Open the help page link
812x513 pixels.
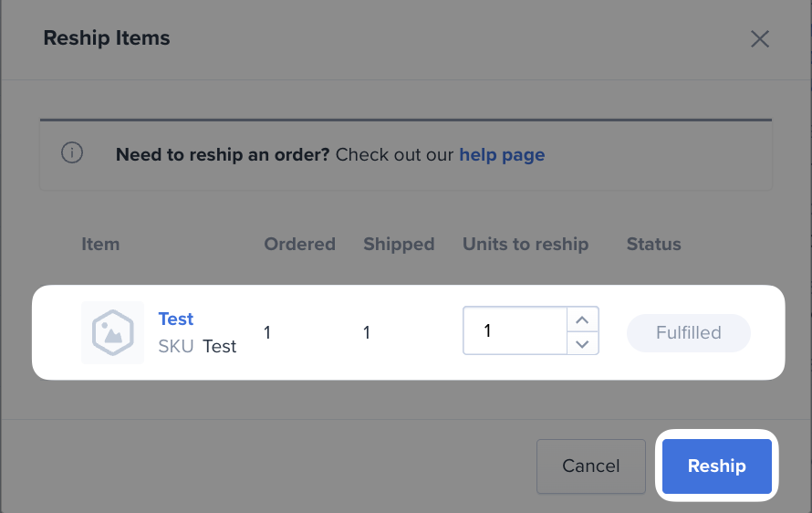(502, 154)
